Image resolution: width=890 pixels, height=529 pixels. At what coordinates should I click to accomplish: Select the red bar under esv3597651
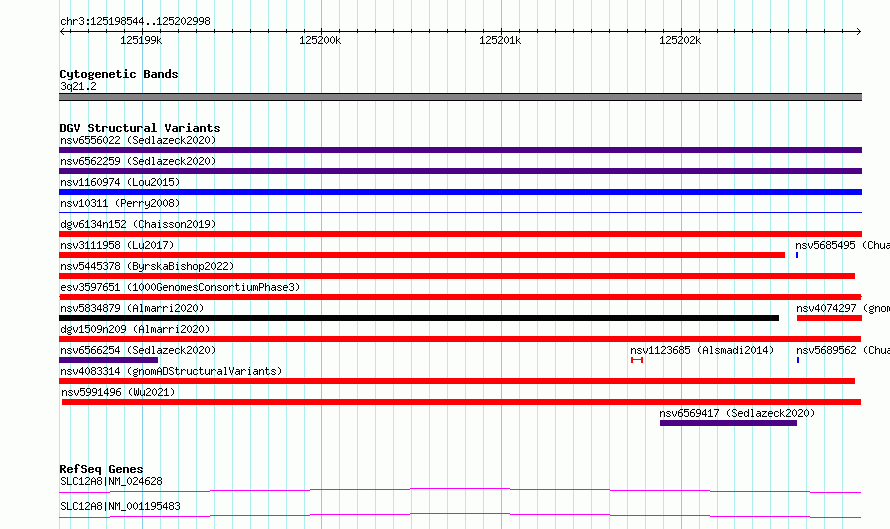tap(460, 297)
